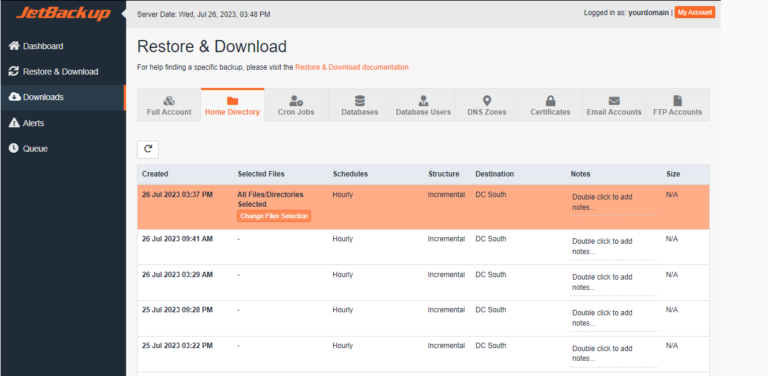This screenshot has height=376, width=768.
Task: Select the 26 Jul 2023 09:41 AM backup
Action: (x=423, y=247)
